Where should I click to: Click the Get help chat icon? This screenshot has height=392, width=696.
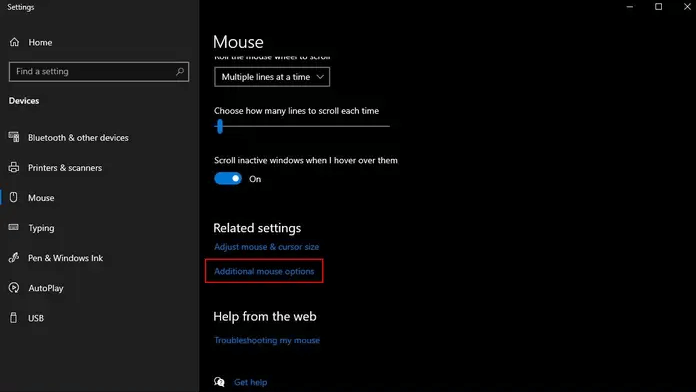tap(219, 382)
